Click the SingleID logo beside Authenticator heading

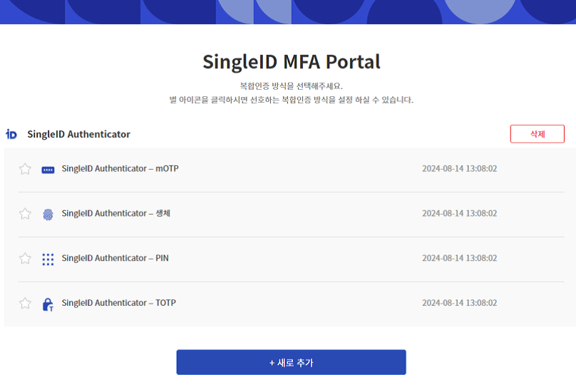point(11,134)
